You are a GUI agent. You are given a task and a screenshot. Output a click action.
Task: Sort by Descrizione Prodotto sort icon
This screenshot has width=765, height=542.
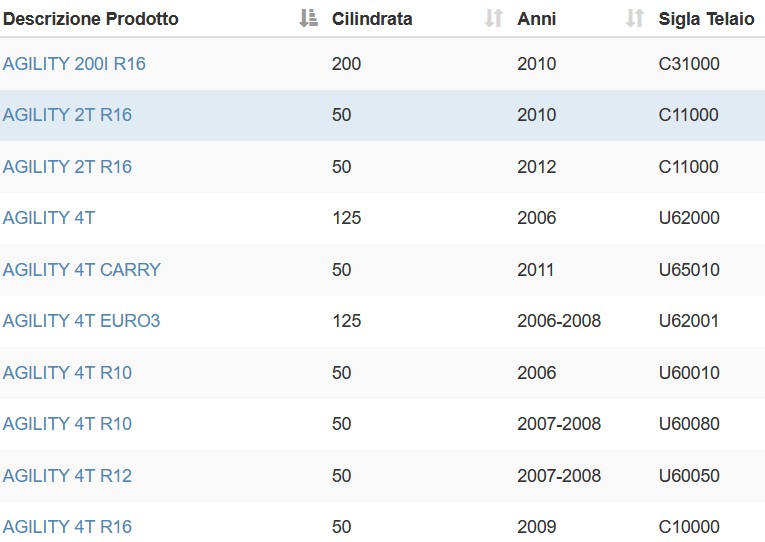pos(308,19)
